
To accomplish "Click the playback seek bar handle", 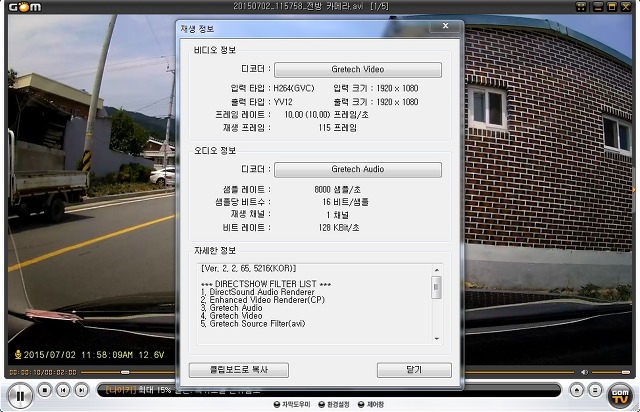I will click(x=125, y=372).
